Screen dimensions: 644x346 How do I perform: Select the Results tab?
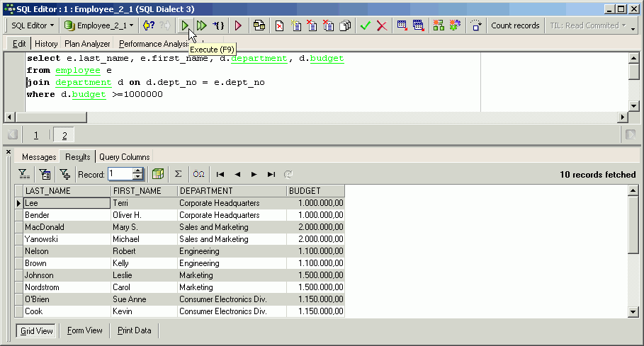[x=78, y=157]
